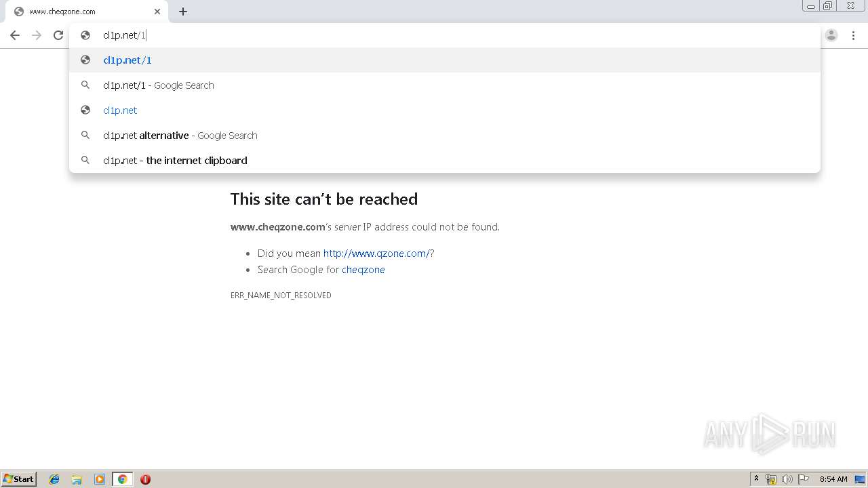
Task: Open the Windows Start menu
Action: coord(19,479)
